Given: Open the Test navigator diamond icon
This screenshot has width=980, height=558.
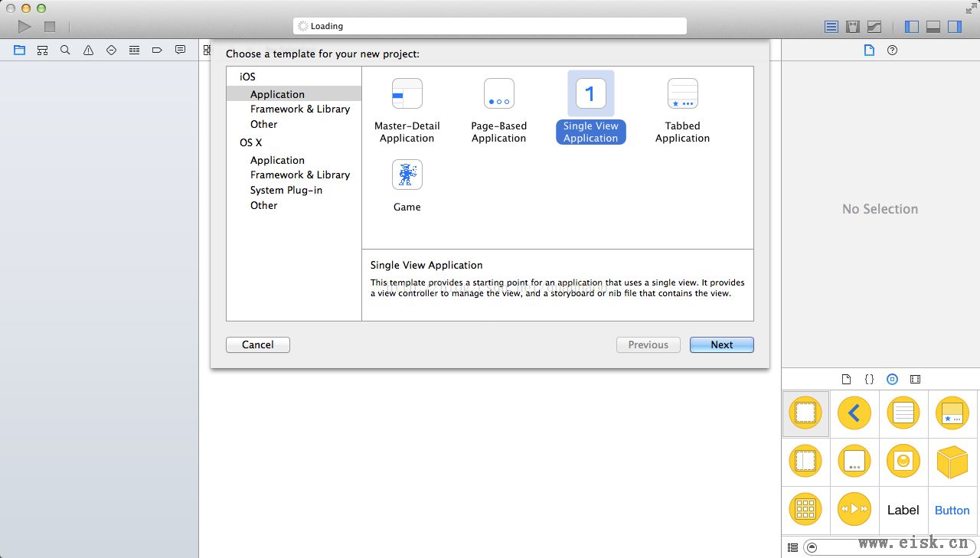Looking at the screenshot, I should coord(111,50).
